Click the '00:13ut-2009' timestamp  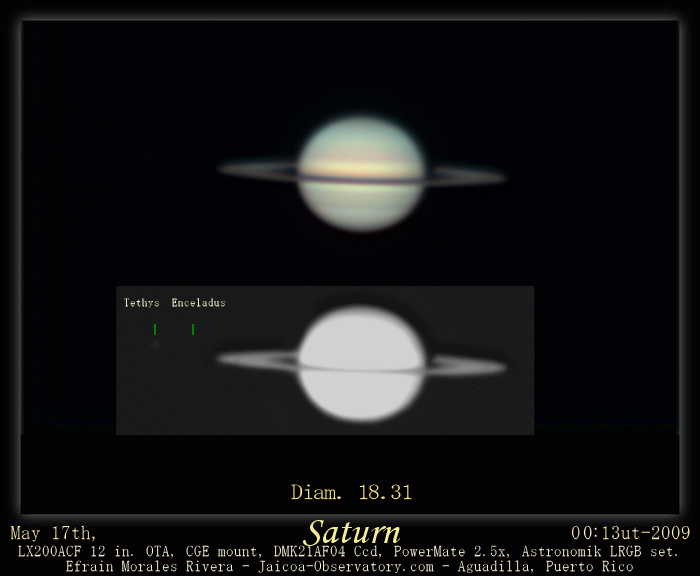[630, 533]
